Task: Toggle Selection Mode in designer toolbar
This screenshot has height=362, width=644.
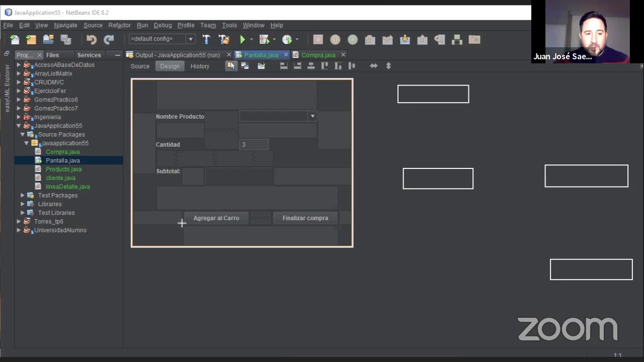Action: click(231, 66)
